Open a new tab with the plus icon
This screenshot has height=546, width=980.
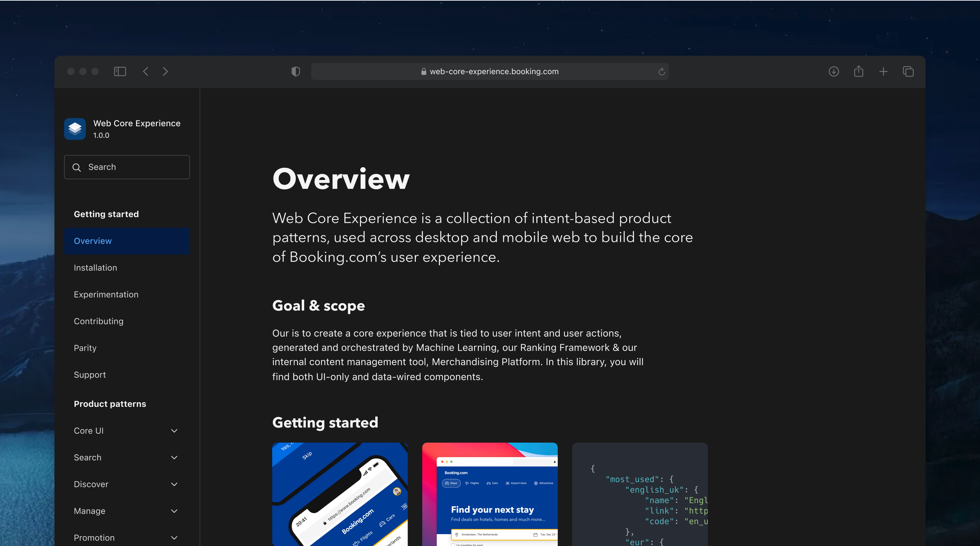click(883, 71)
